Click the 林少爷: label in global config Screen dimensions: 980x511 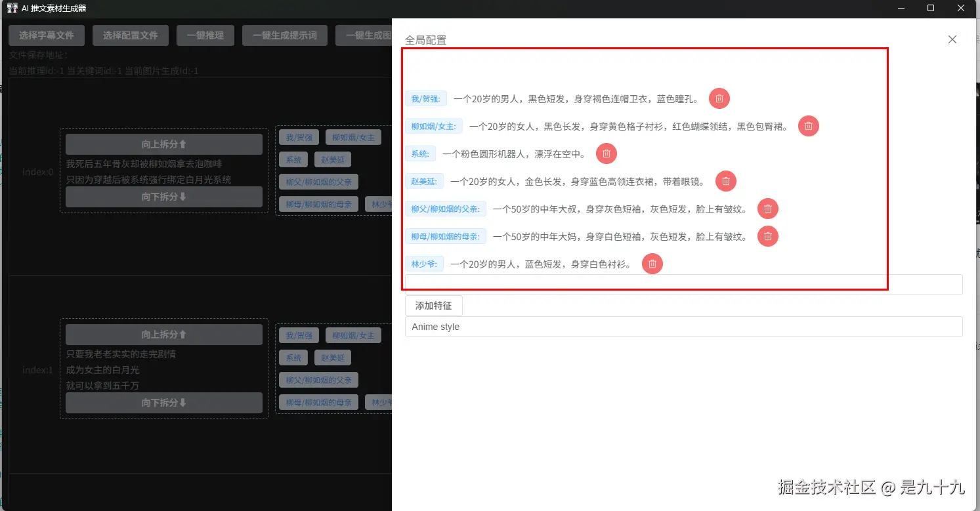pyautogui.click(x=424, y=264)
